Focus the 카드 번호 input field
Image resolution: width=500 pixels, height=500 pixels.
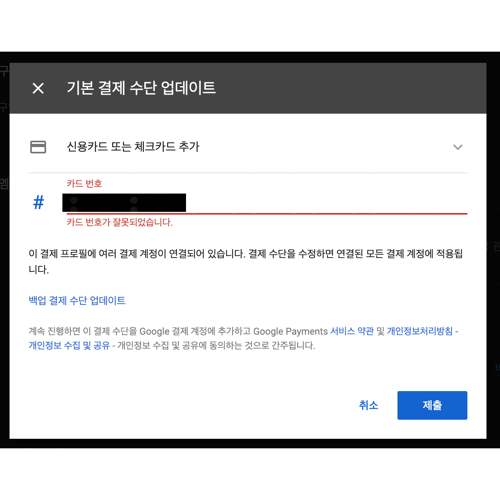[x=267, y=203]
